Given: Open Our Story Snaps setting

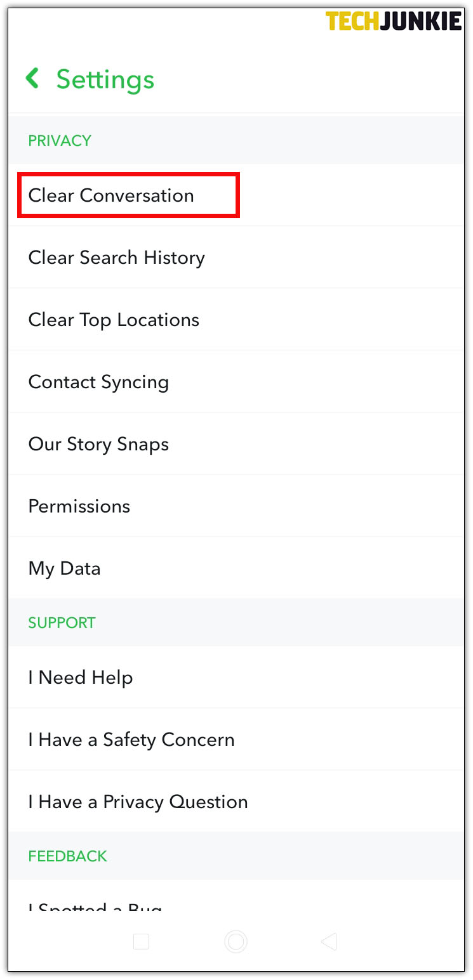Looking at the screenshot, I should coord(98,444).
